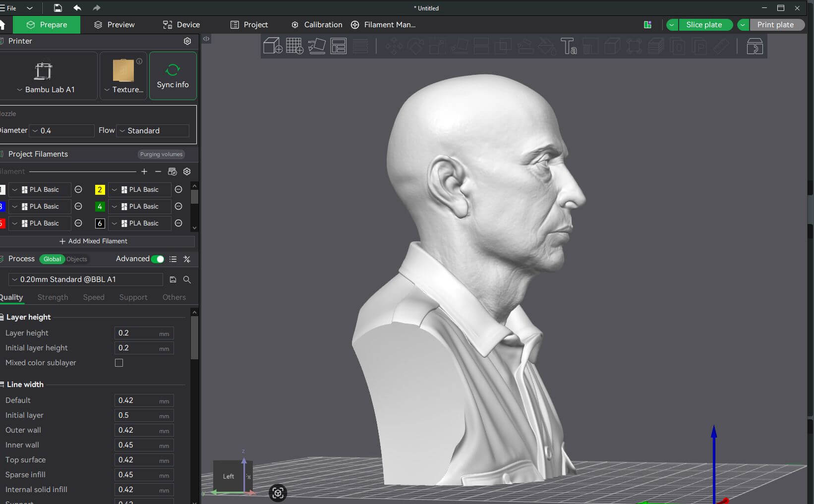Click the camera fit view icon

tap(278, 493)
